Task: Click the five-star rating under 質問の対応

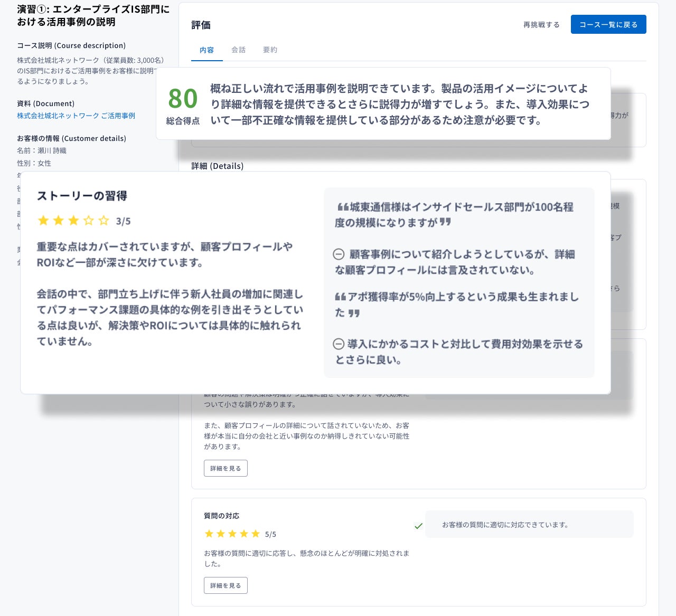Action: click(x=232, y=534)
